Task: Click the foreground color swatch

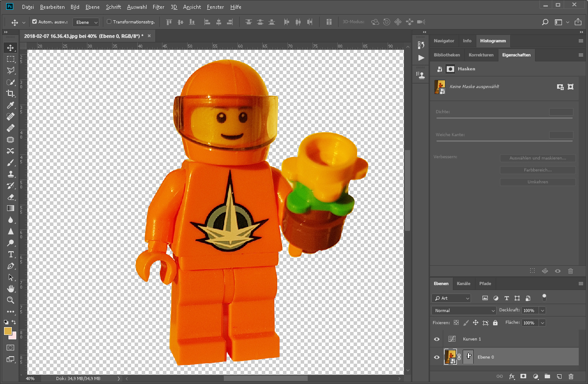Action: [8, 331]
